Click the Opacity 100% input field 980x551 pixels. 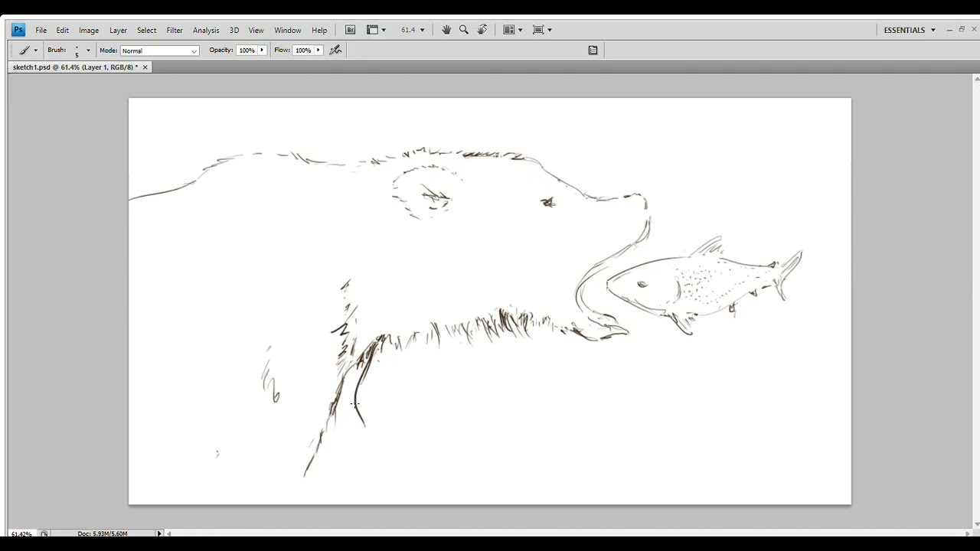point(247,51)
